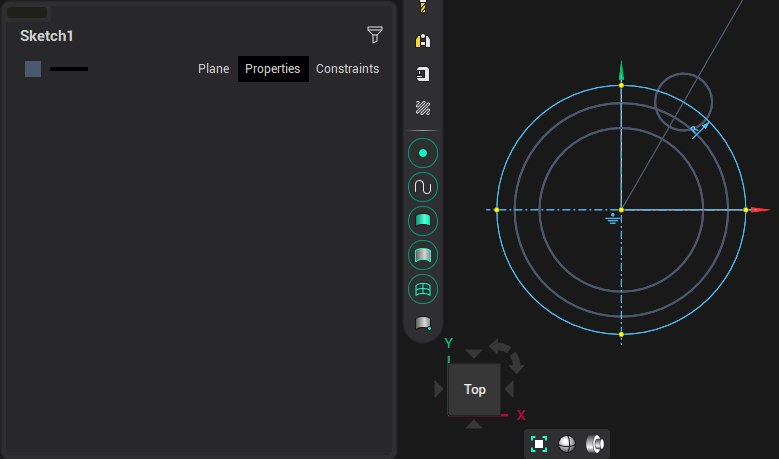Open the Constraints tab

pyautogui.click(x=347, y=69)
